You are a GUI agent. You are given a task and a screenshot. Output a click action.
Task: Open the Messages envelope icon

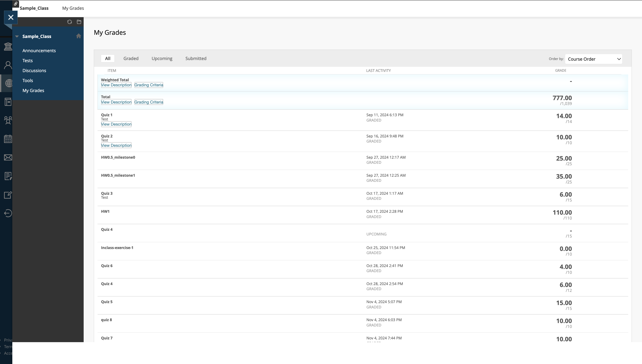8,157
